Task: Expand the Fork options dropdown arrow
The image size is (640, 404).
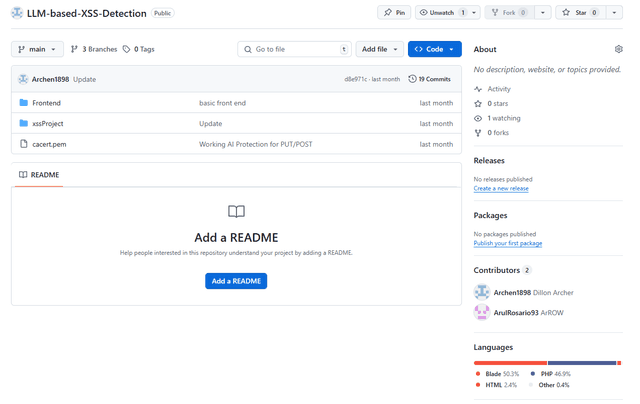Action: point(543,13)
